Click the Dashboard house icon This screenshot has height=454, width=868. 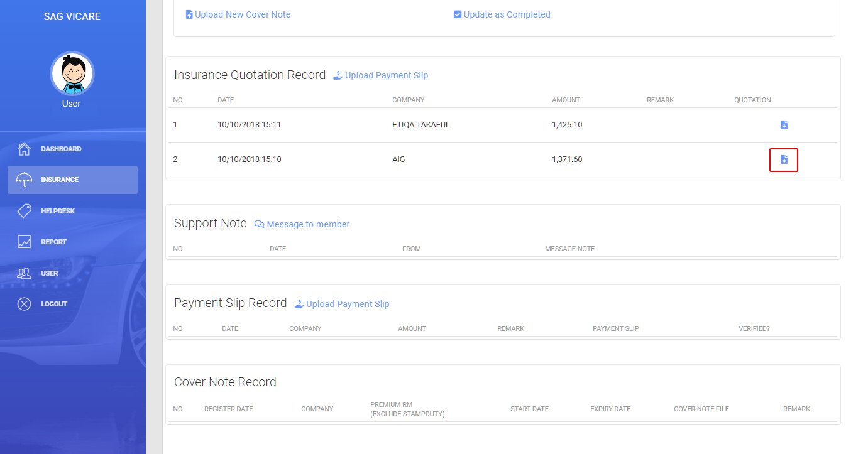25,149
